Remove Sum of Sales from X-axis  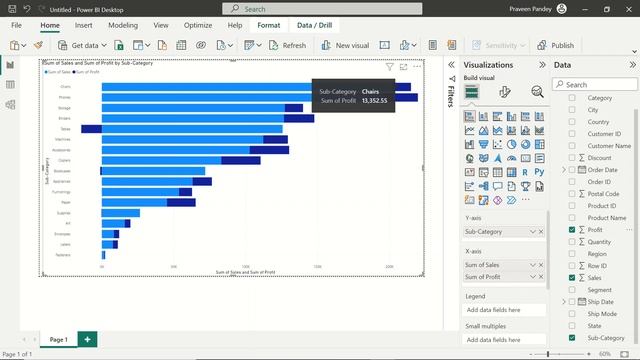pos(541,265)
